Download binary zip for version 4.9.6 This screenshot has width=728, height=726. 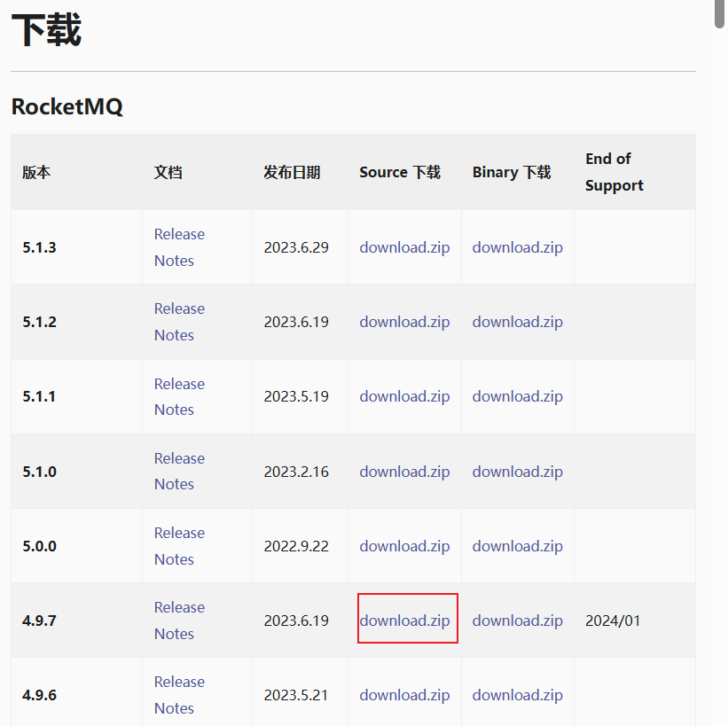[517, 695]
